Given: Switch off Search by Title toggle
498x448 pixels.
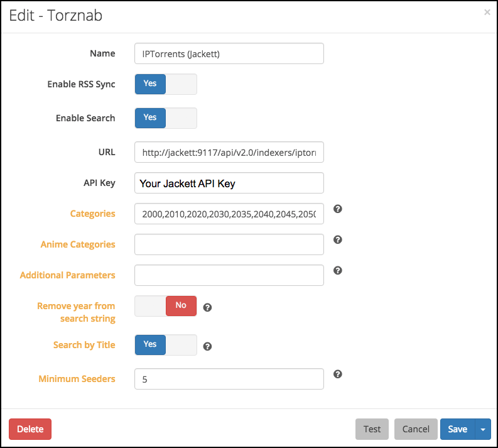Looking at the screenshot, I should [166, 345].
